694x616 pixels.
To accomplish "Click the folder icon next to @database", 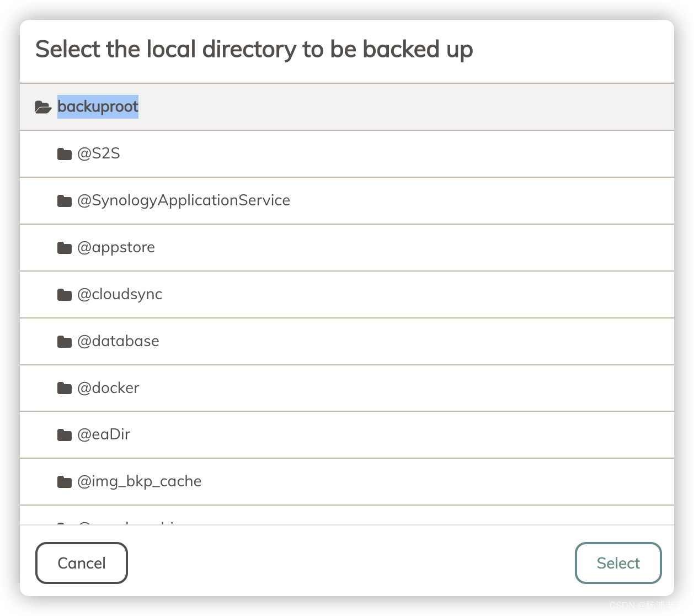I will pyautogui.click(x=65, y=342).
